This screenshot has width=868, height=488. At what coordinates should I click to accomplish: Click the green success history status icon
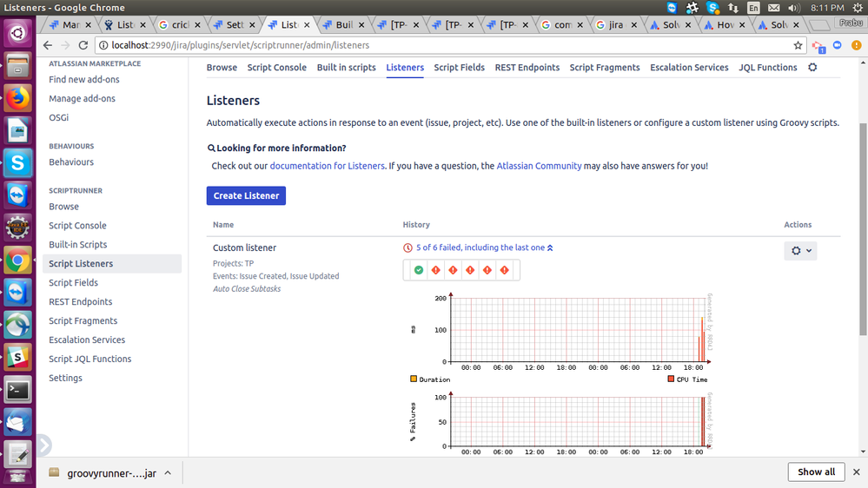click(x=419, y=270)
